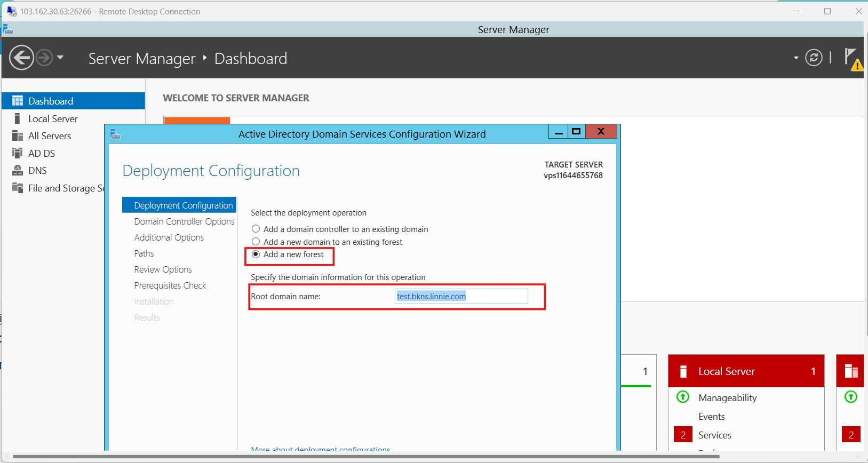This screenshot has height=463, width=868.
Task: Open the Dashboard item in sidebar
Action: [x=51, y=101]
